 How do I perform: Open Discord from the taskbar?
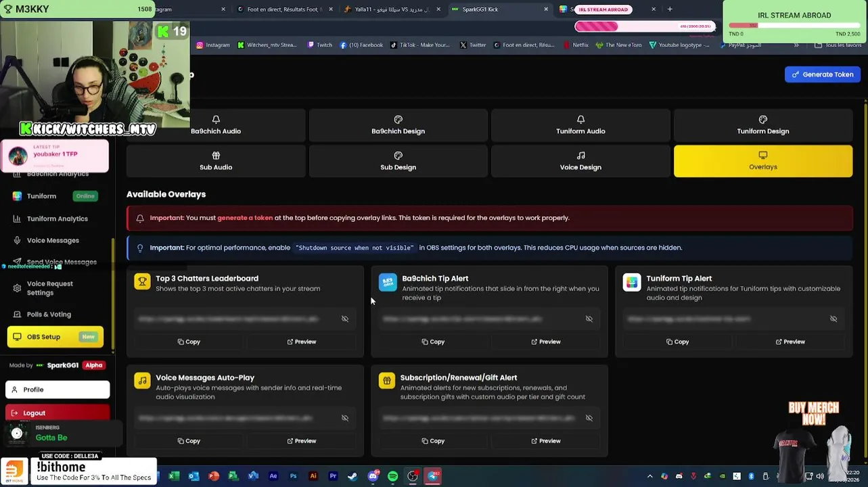tap(373, 476)
